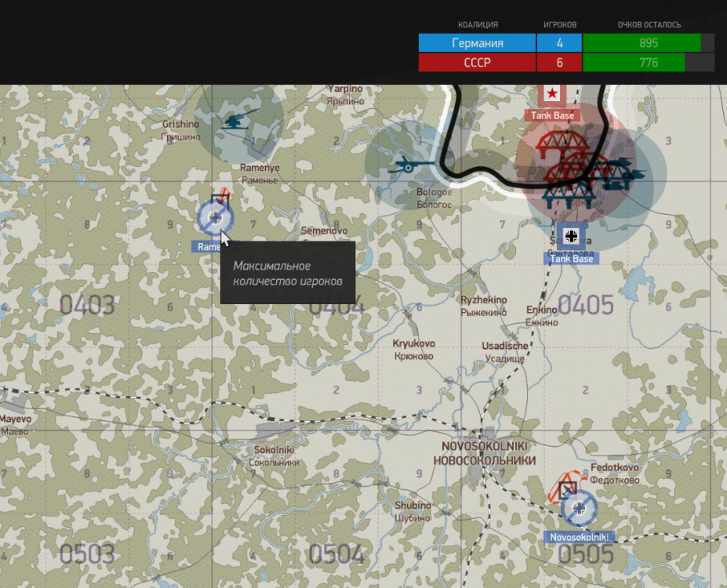Image resolution: width=727 pixels, height=588 pixels.
Task: Click the blue Novosokolniki airfield label
Action: (579, 537)
